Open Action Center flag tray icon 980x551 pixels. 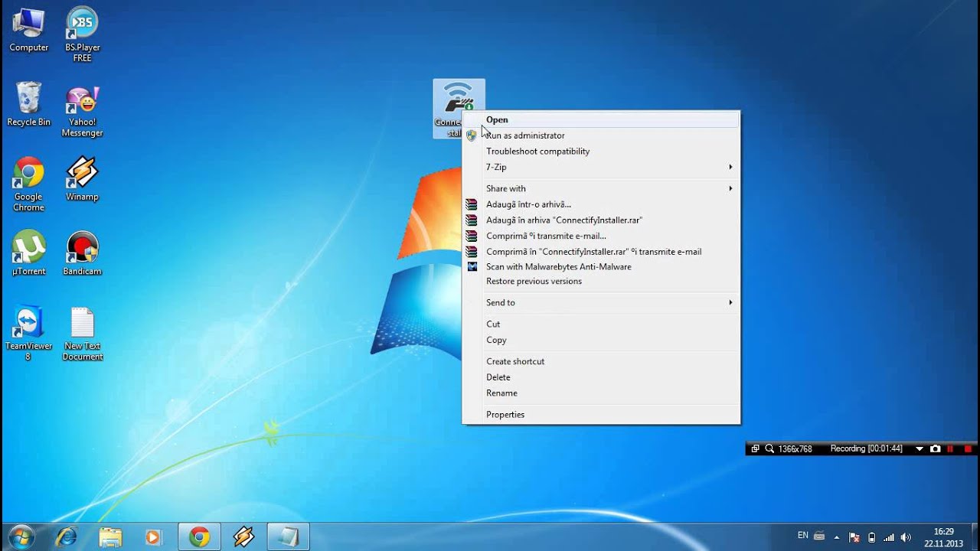(854, 537)
